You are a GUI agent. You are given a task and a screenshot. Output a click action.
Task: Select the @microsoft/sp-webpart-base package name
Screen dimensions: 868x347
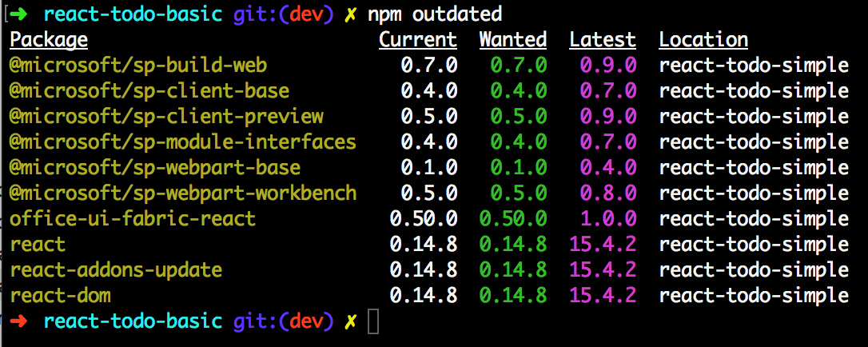coord(155,168)
